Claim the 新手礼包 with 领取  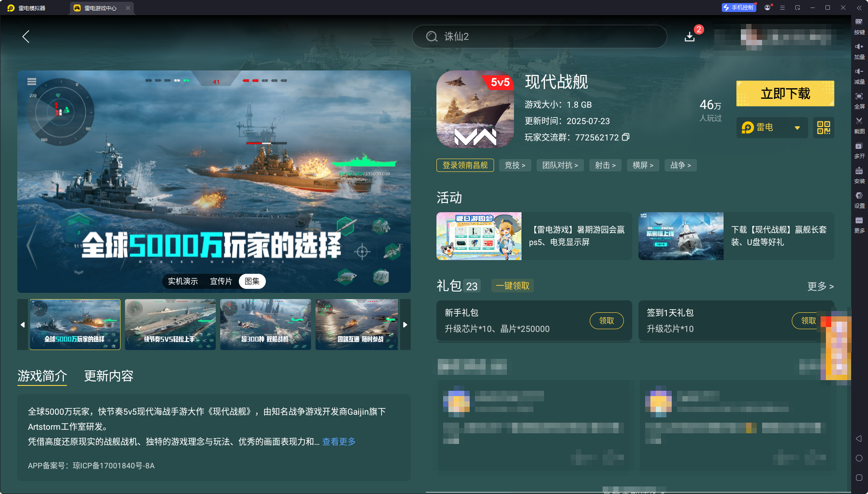(x=607, y=321)
